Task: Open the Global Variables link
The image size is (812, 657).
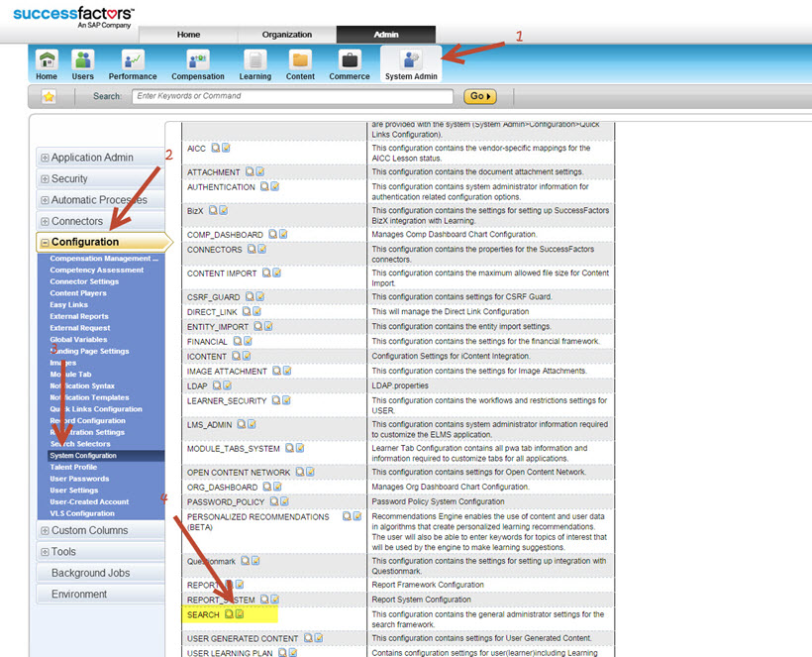Action: [x=78, y=339]
